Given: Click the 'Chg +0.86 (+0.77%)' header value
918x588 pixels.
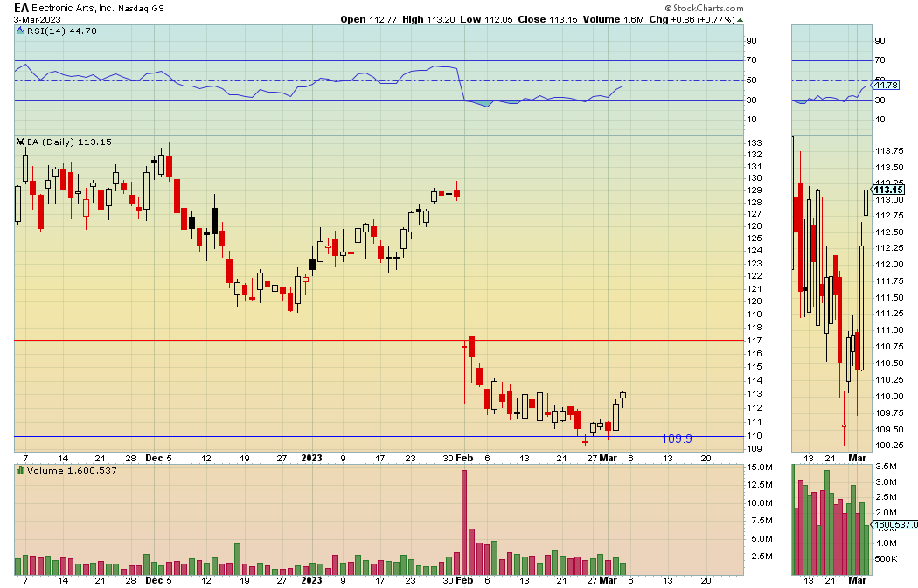Looking at the screenshot, I should (692, 19).
